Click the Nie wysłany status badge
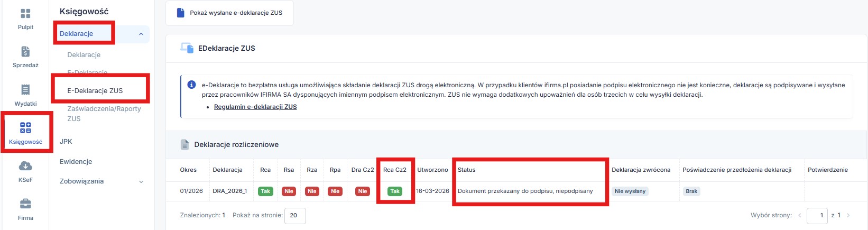 click(x=630, y=191)
